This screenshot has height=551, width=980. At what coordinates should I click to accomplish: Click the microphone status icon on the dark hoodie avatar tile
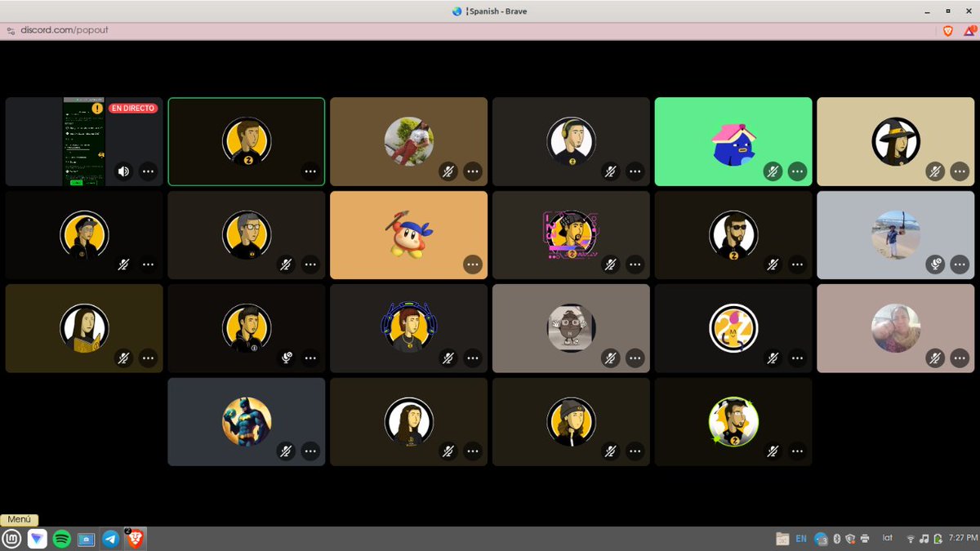(x=286, y=358)
